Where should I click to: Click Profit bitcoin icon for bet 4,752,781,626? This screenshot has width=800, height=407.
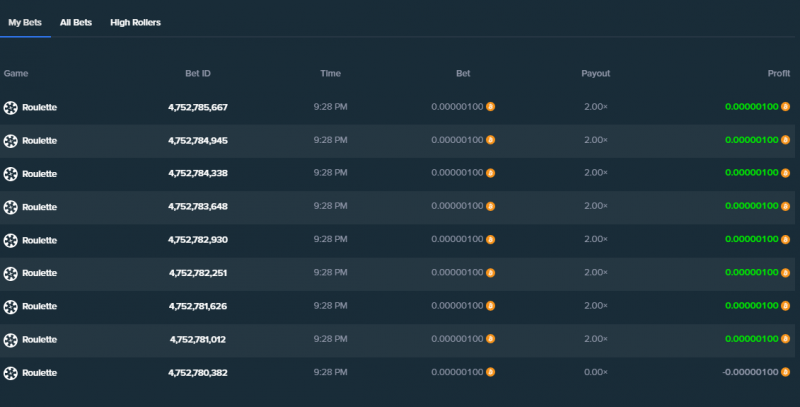click(x=786, y=306)
